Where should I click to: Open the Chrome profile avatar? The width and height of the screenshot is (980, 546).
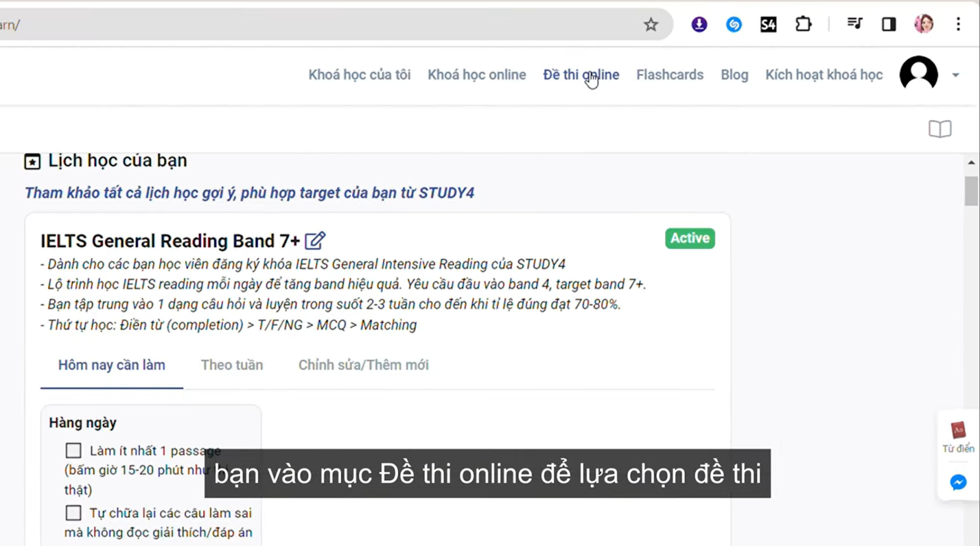coord(924,25)
